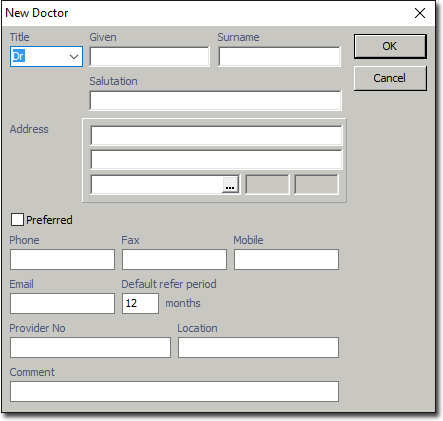Cancel the new doctor entry
Screen dimensions: 443x421
pyautogui.click(x=390, y=78)
